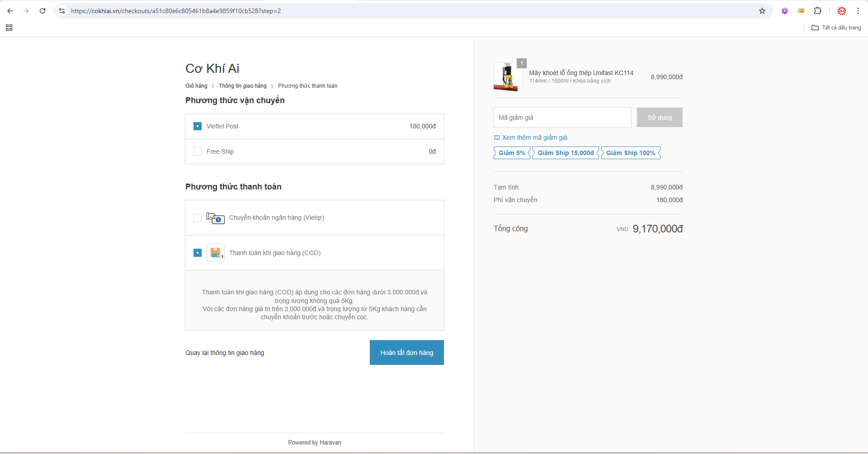Select Free Ship shipping method
The height and width of the screenshot is (454, 868).
[x=198, y=151]
